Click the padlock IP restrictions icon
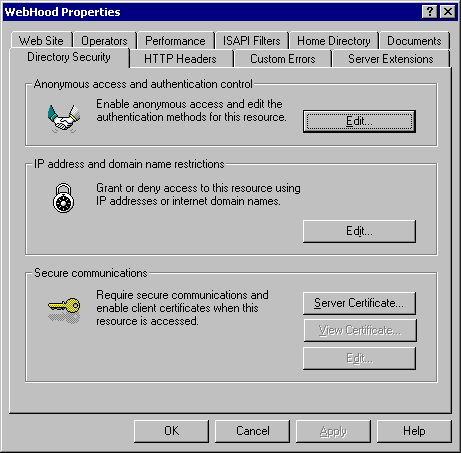Image resolution: width=461 pixels, height=453 pixels. click(x=63, y=198)
